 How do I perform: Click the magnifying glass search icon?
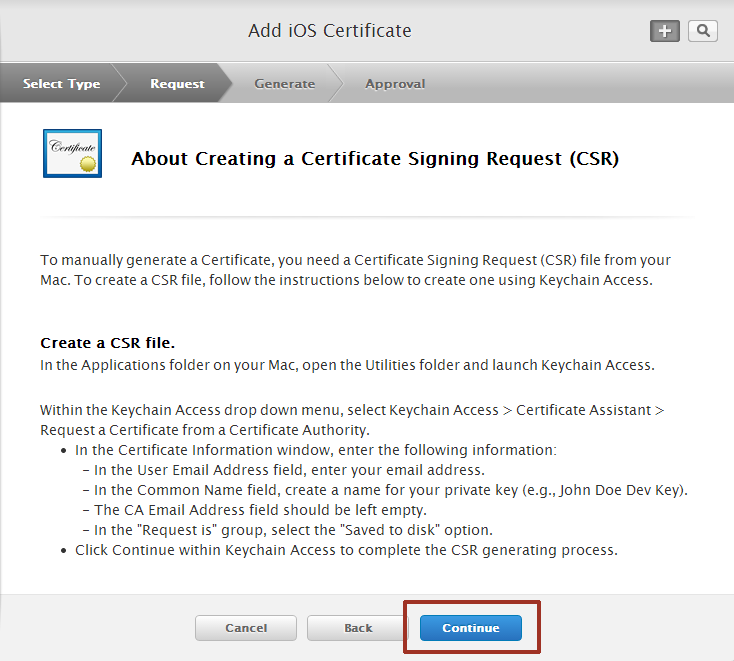coord(703,31)
